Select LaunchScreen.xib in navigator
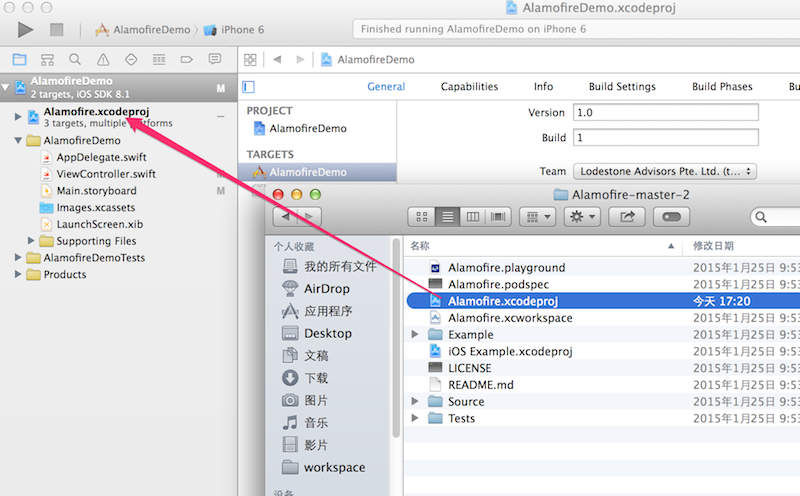Viewport: 800px width, 496px height. pyautogui.click(x=99, y=225)
